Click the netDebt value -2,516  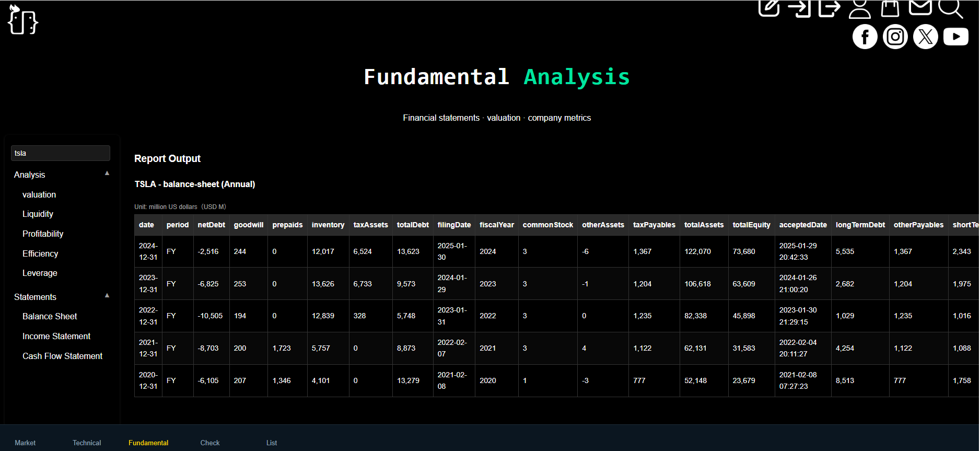208,251
